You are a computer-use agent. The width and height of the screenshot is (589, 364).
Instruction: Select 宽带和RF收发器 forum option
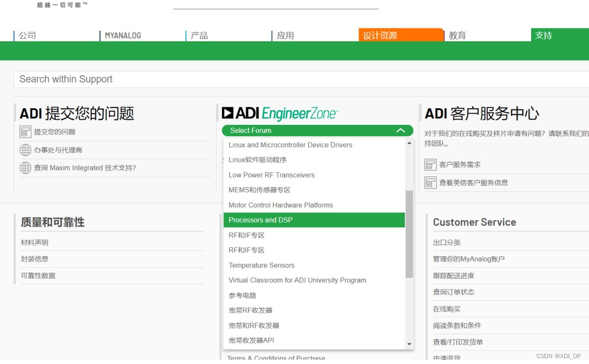(x=314, y=325)
